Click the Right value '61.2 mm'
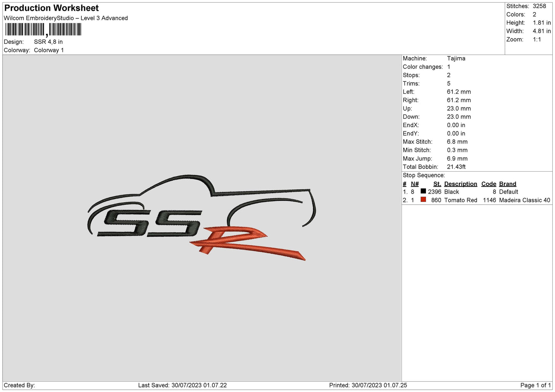This screenshot has height=392, width=555. coord(459,100)
